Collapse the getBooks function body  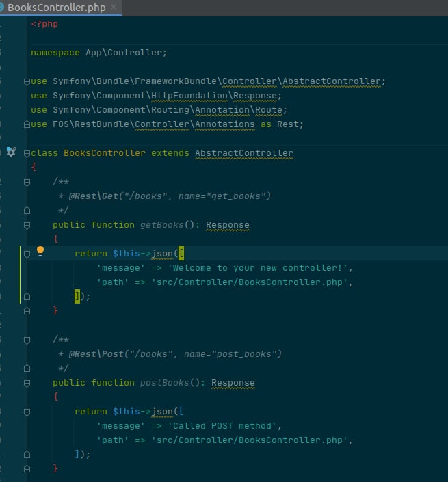(27, 225)
